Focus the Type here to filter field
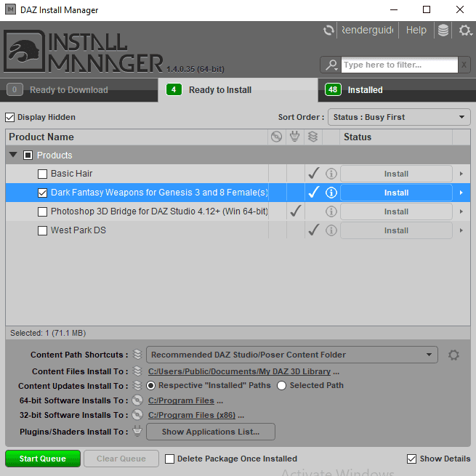The height and width of the screenshot is (476, 476). pos(399,65)
